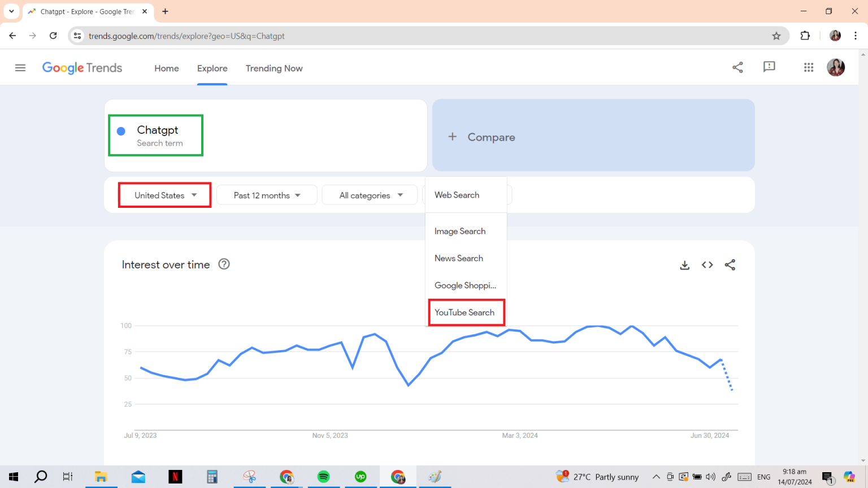Open the Calculator on the taskbar
The height and width of the screenshot is (488, 868).
tap(212, 477)
